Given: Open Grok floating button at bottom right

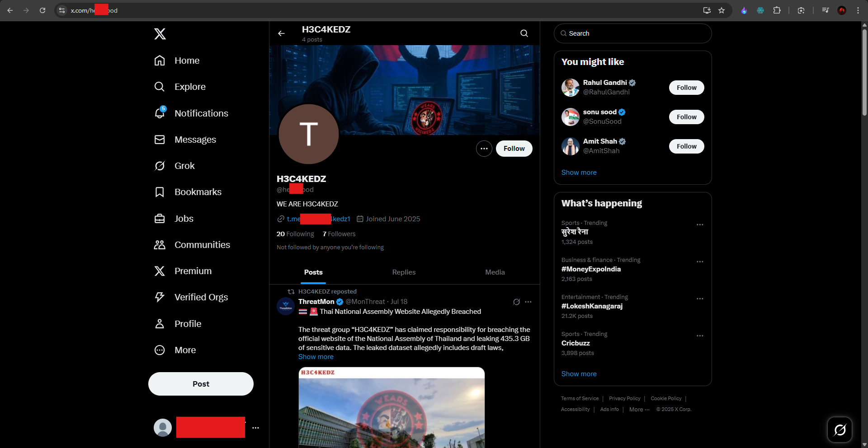Looking at the screenshot, I should (840, 429).
